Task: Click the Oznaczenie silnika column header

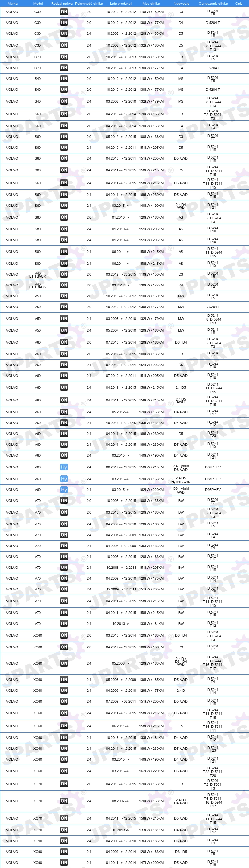Action: pyautogui.click(x=213, y=4)
